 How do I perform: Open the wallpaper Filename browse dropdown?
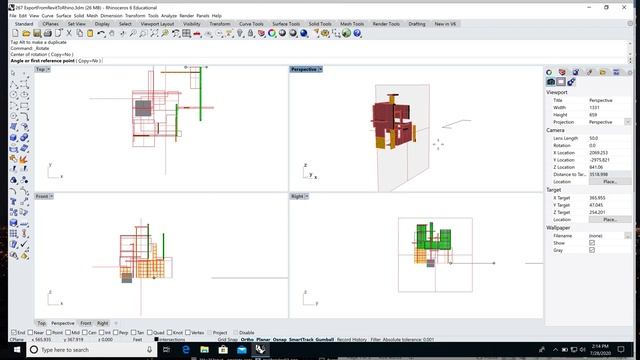pos(628,236)
